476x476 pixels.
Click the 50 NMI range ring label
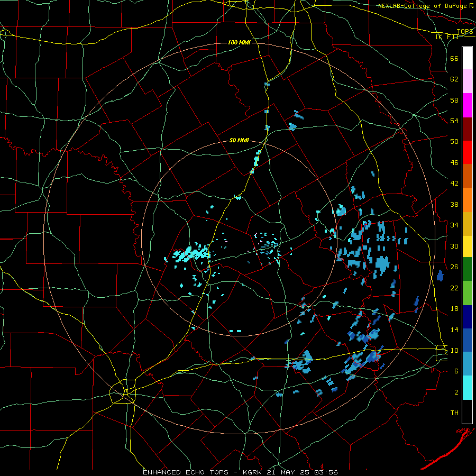pyautogui.click(x=239, y=140)
